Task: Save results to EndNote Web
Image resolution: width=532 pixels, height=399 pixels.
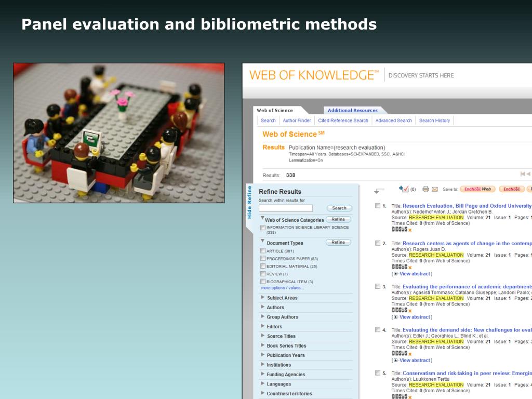Action: coord(477,189)
